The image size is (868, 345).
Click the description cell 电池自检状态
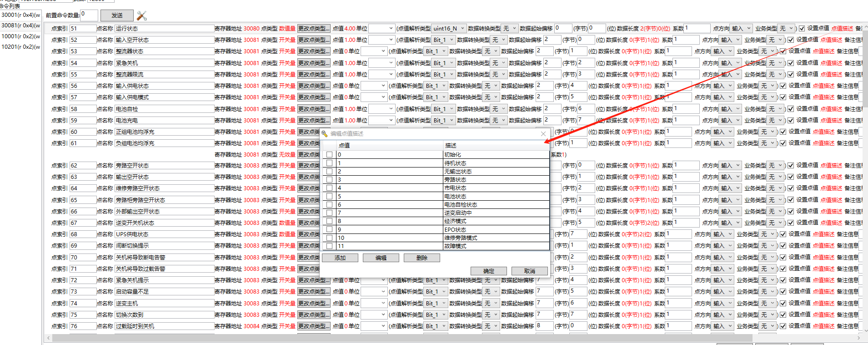[496, 204]
